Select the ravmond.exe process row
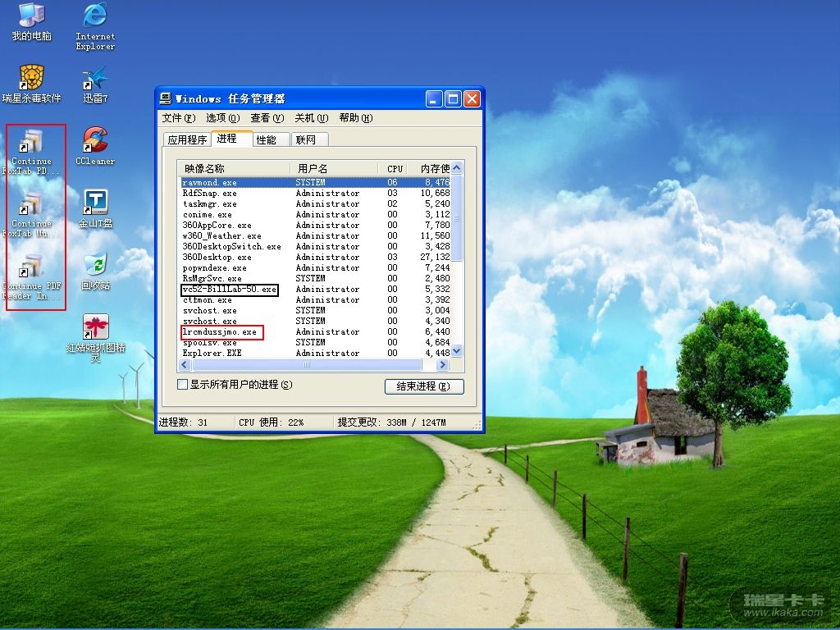The image size is (840, 630). pyautogui.click(x=315, y=182)
